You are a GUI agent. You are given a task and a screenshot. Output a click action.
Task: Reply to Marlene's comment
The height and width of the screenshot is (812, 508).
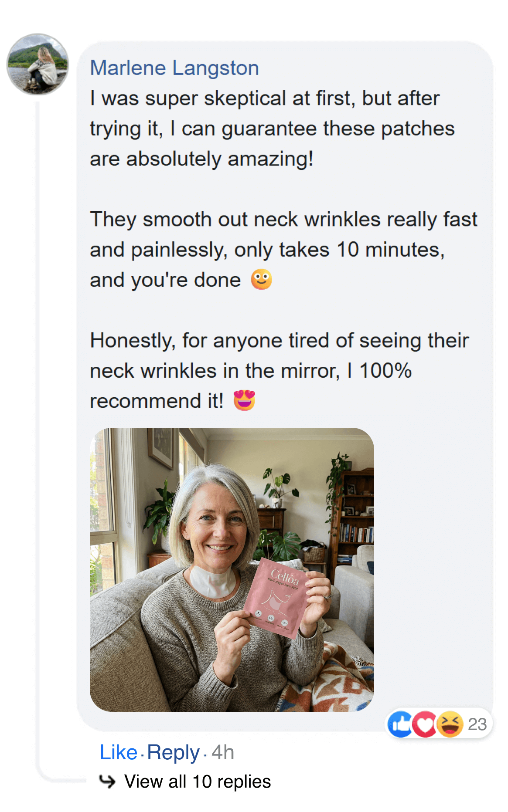coord(173,752)
